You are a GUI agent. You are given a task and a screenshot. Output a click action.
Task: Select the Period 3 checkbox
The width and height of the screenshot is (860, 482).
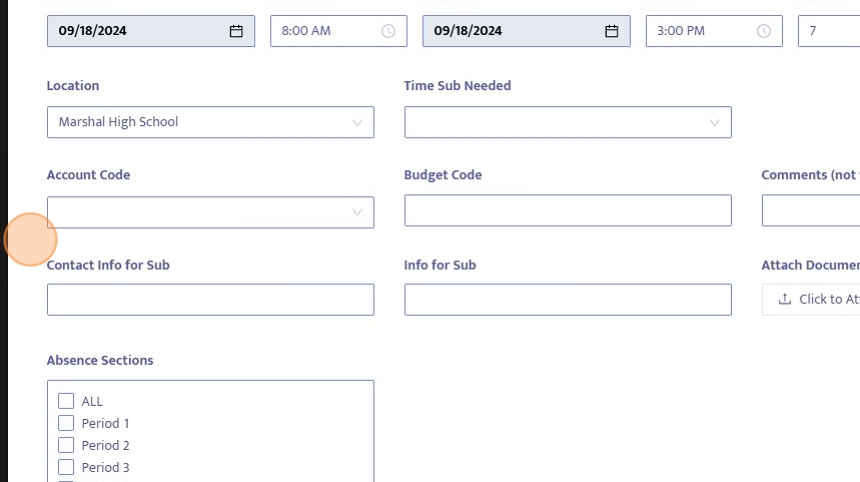click(66, 467)
